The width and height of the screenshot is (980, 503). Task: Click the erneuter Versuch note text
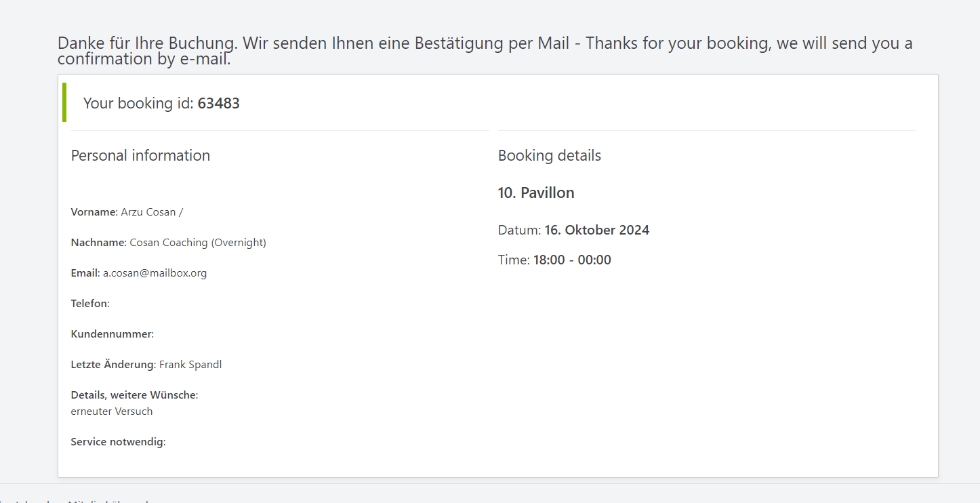pyautogui.click(x=112, y=411)
